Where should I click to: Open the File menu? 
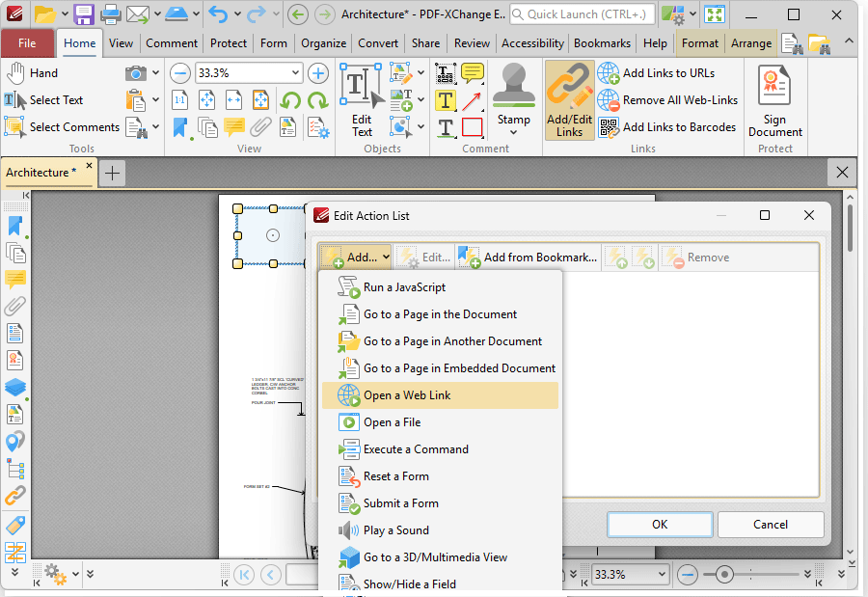(x=27, y=43)
